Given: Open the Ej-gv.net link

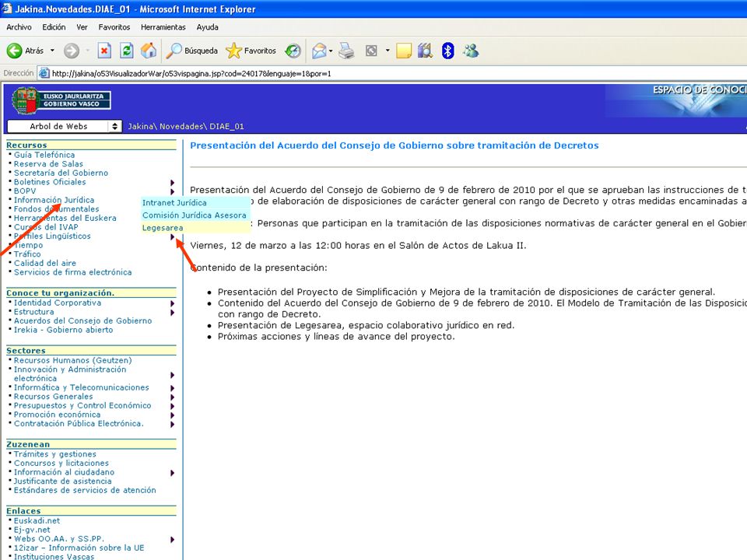Looking at the screenshot, I should coord(32,530).
